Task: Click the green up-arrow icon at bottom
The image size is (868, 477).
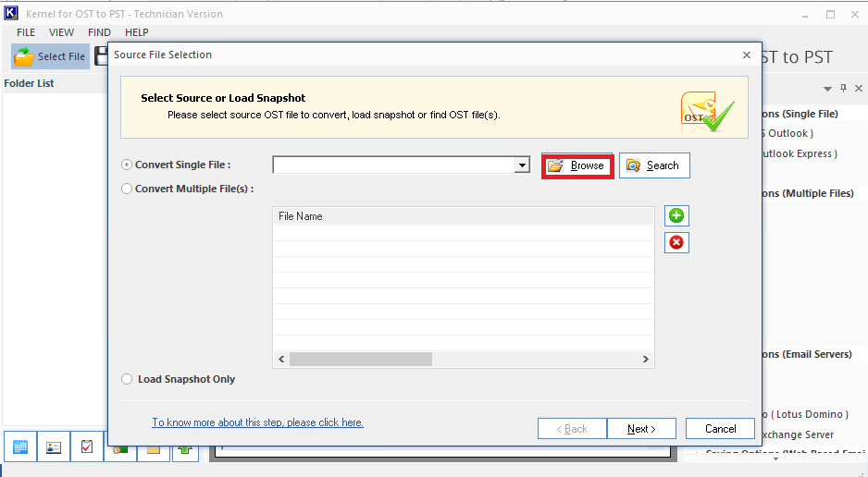Action: tap(185, 452)
